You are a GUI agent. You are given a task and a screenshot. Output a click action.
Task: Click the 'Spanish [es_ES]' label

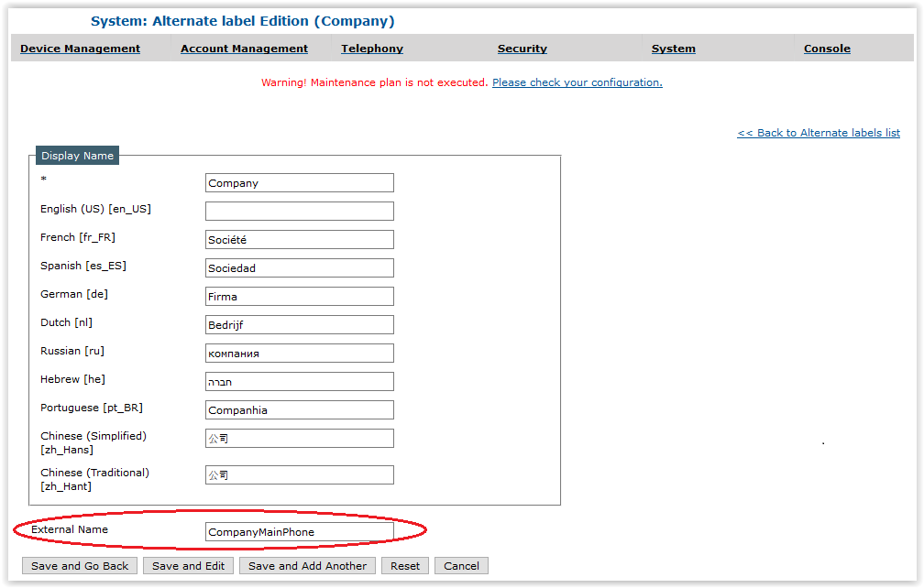[x=83, y=266]
